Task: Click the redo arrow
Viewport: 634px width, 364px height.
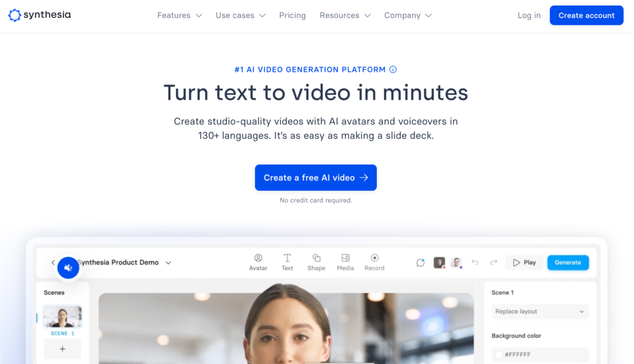Action: (493, 262)
